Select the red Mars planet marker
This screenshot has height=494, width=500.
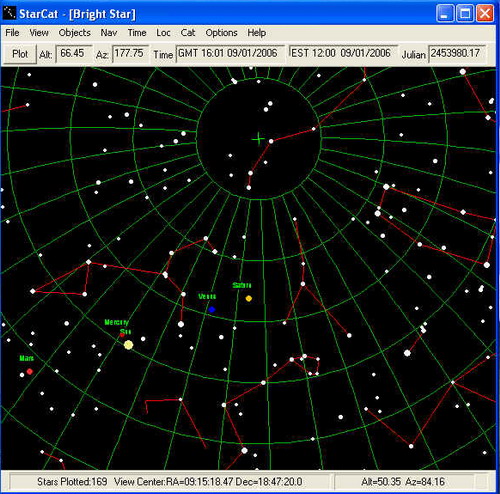click(30, 371)
